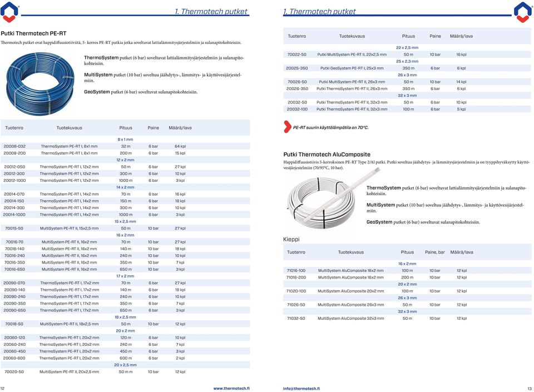Click the 12 x 2 mm size header
The image size is (534, 392).
(x=125, y=160)
